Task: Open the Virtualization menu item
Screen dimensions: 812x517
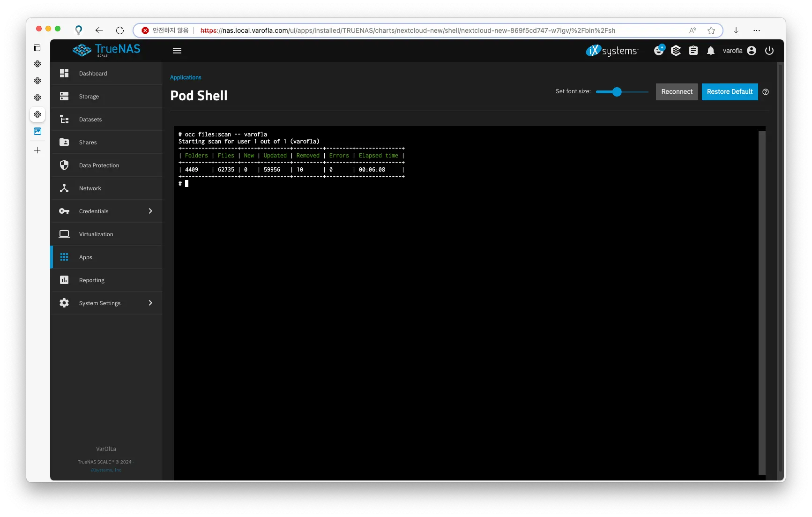Action: pyautogui.click(x=107, y=234)
